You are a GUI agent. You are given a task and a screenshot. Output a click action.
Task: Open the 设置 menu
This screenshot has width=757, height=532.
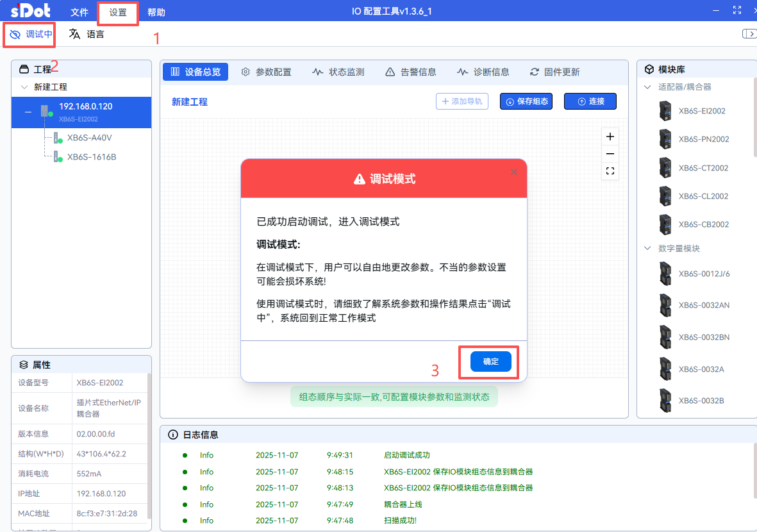click(x=118, y=12)
